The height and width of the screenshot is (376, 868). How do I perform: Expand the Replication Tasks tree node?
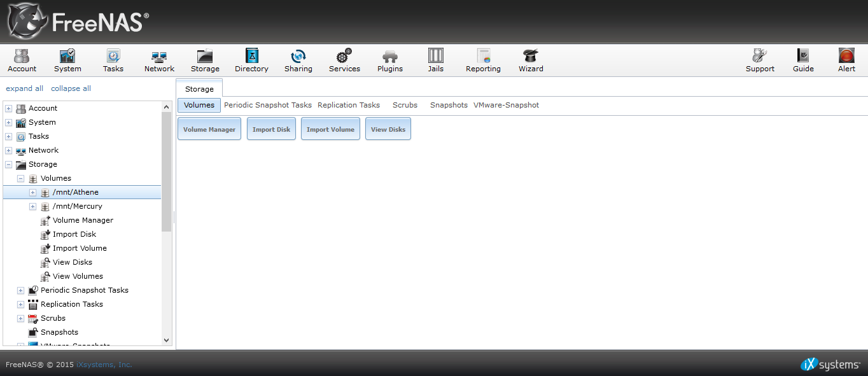21,305
